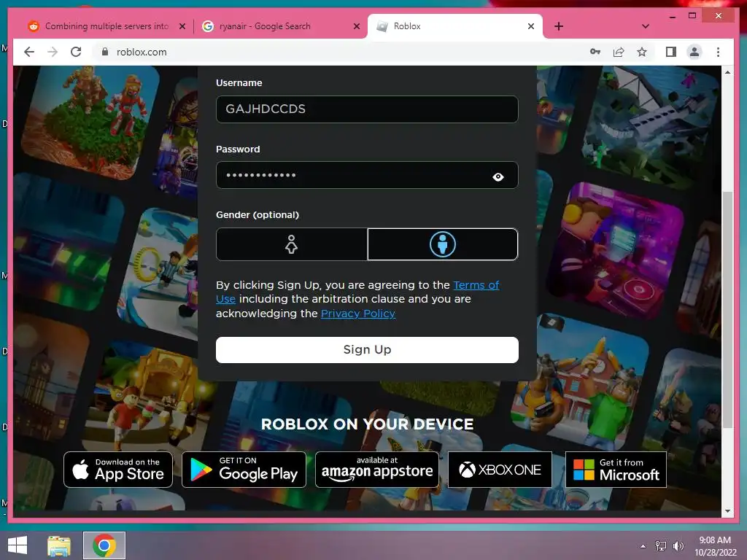Open saved passwords key icon
The height and width of the screenshot is (560, 747).
595,52
